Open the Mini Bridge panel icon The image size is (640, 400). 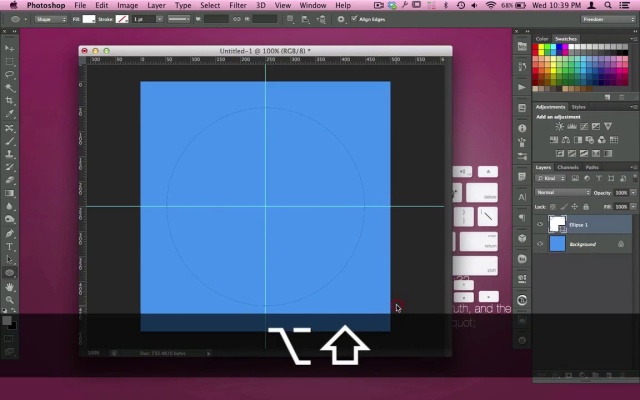coord(522,47)
